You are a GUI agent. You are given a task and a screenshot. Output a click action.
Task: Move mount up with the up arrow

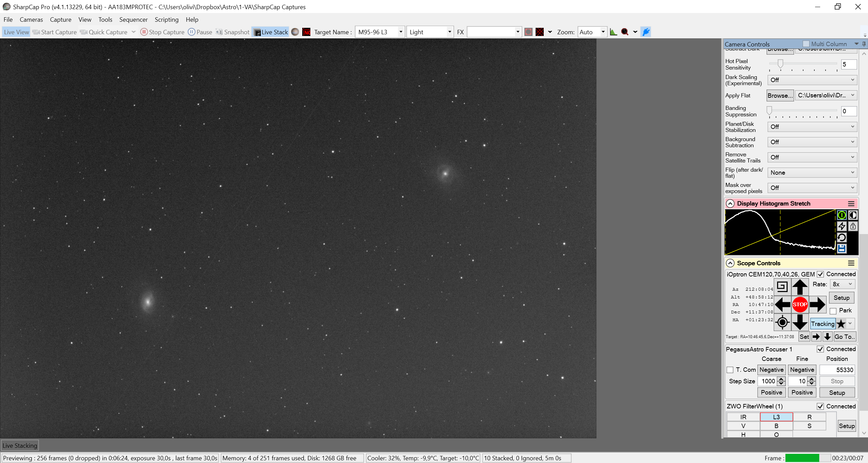[x=799, y=287]
